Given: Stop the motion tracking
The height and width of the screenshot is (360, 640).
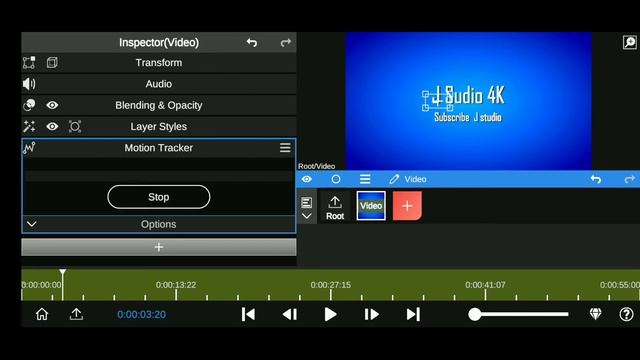Looking at the screenshot, I should (x=159, y=197).
